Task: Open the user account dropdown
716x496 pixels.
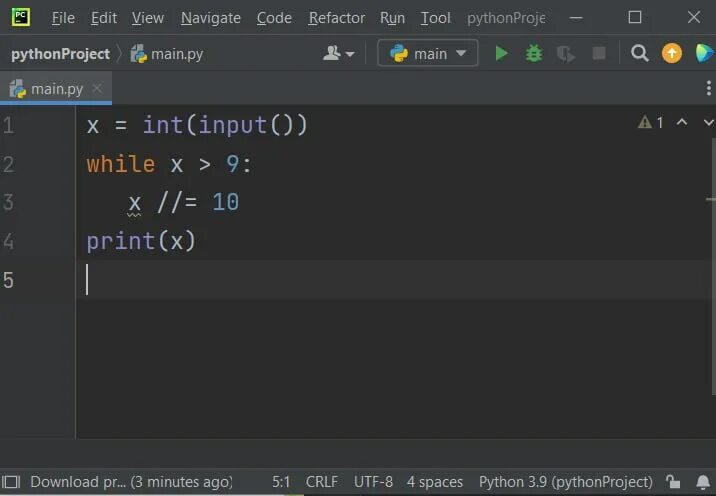Action: [338, 53]
